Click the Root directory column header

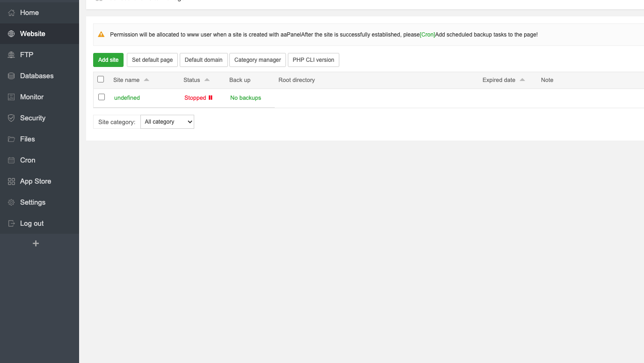[297, 80]
